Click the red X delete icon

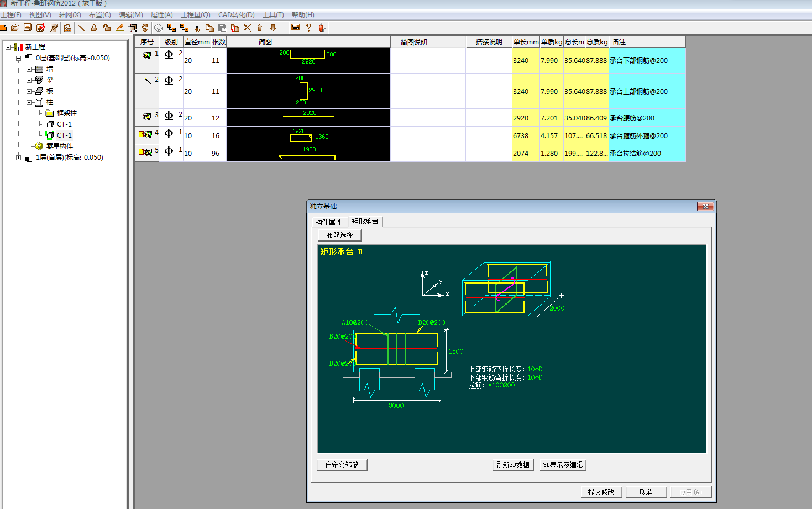coord(247,28)
